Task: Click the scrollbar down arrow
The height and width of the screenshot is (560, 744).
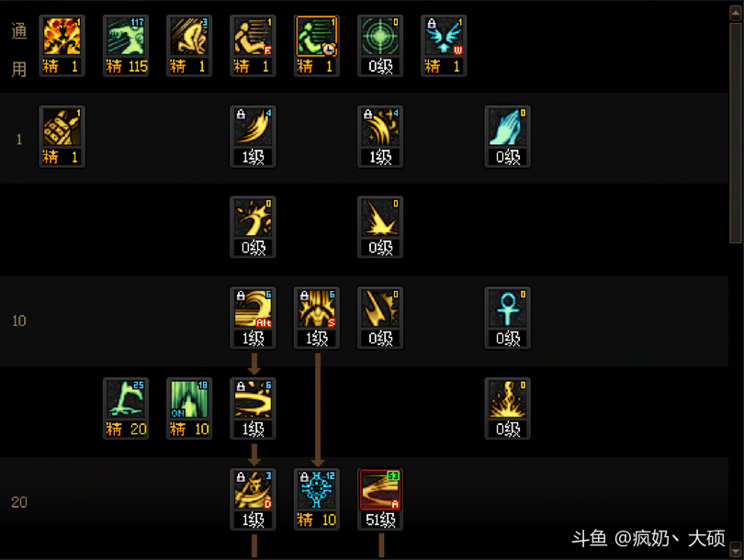Action: (x=736, y=550)
